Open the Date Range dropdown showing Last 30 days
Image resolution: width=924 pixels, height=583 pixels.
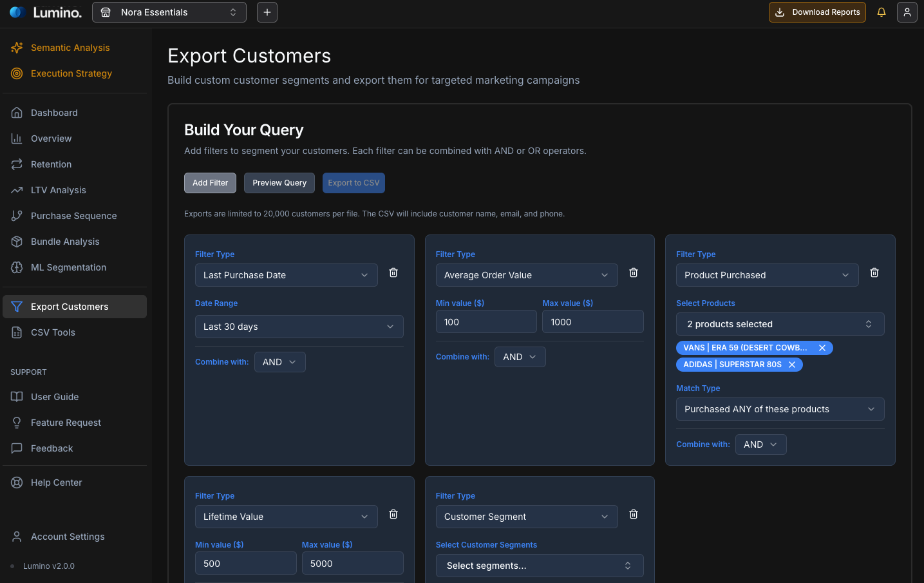[299, 327]
